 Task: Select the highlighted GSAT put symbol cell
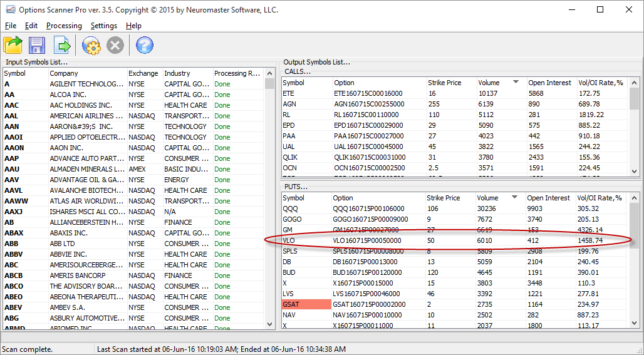pyautogui.click(x=306, y=304)
